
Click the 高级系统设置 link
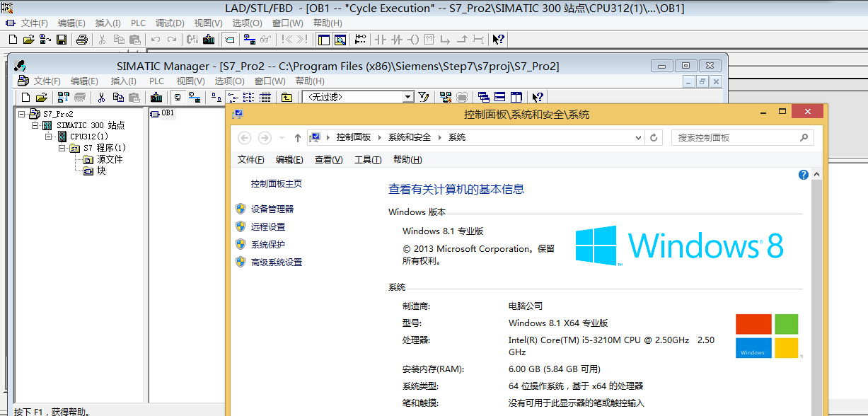tap(276, 262)
